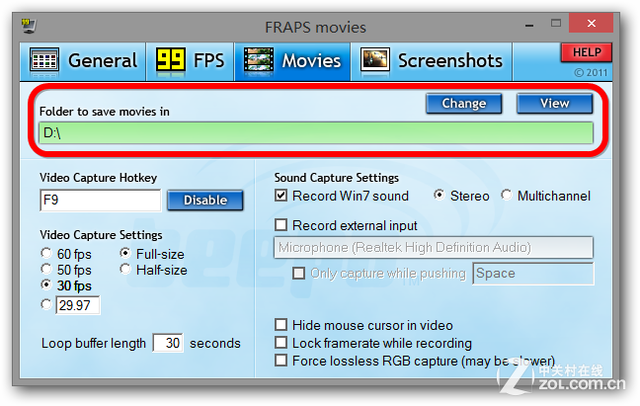Enable Record external input
This screenshot has width=640, height=406.
(281, 225)
